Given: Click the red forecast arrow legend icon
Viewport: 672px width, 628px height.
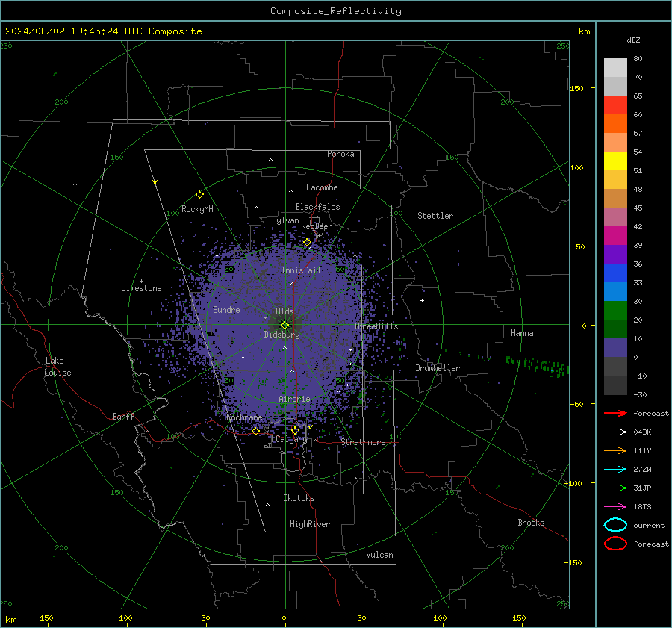Looking at the screenshot, I should pyautogui.click(x=615, y=413).
